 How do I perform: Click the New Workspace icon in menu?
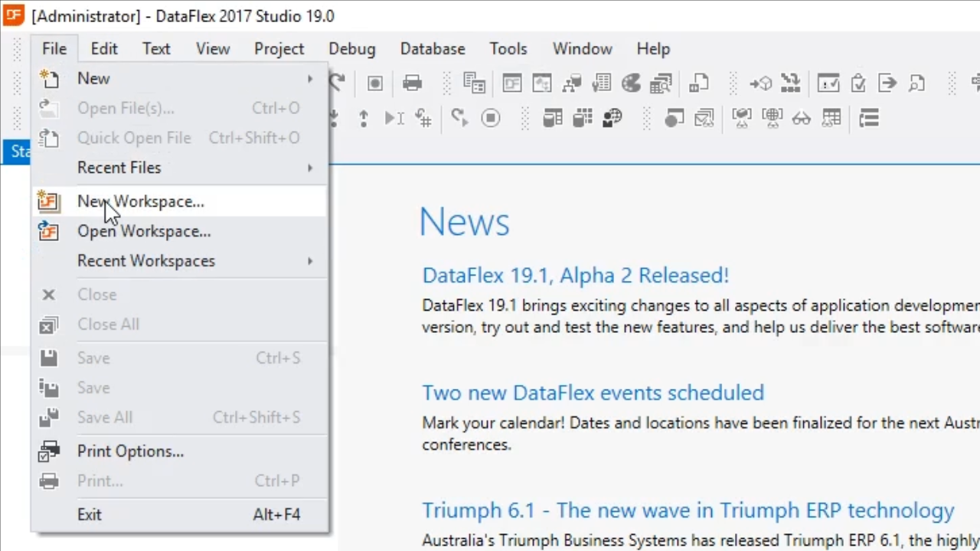tap(48, 201)
